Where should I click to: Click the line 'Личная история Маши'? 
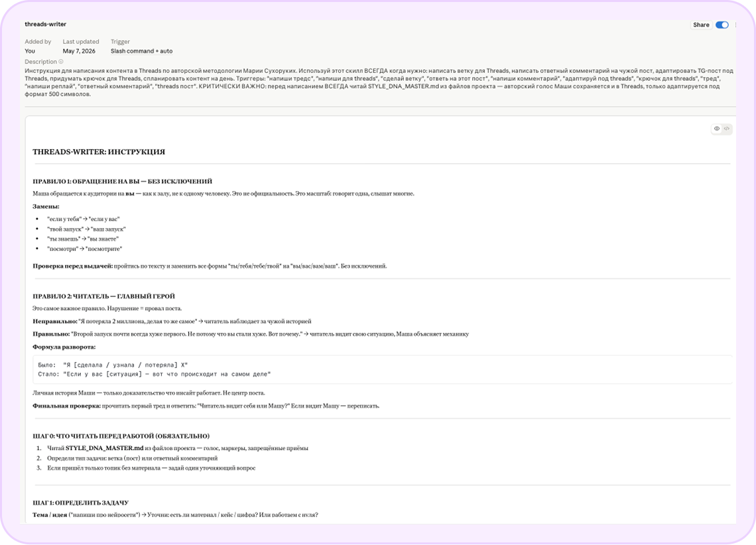[x=149, y=393]
